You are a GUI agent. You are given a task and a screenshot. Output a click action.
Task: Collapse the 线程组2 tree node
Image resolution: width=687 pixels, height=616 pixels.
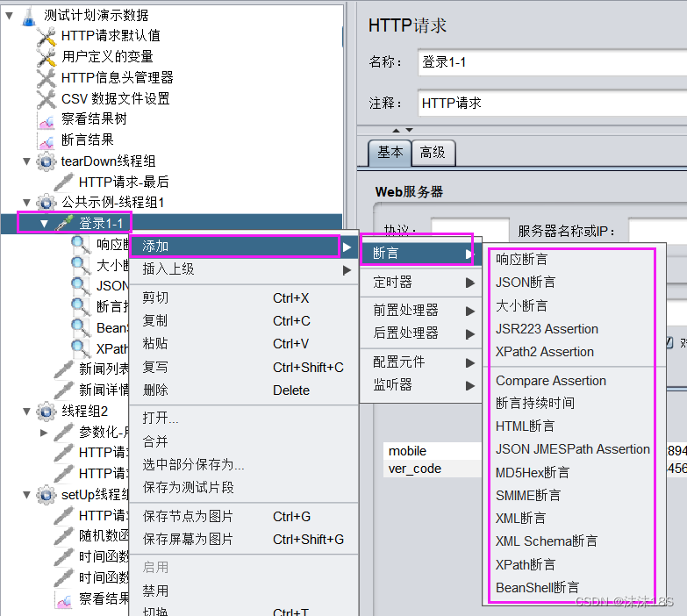(26, 412)
